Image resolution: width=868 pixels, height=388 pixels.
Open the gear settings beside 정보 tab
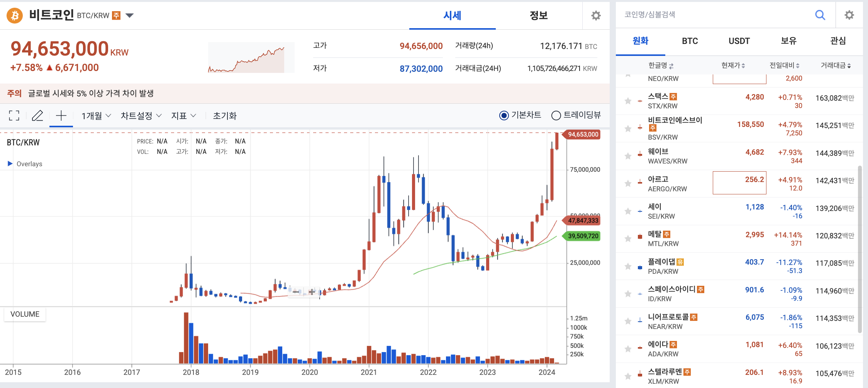tap(595, 15)
